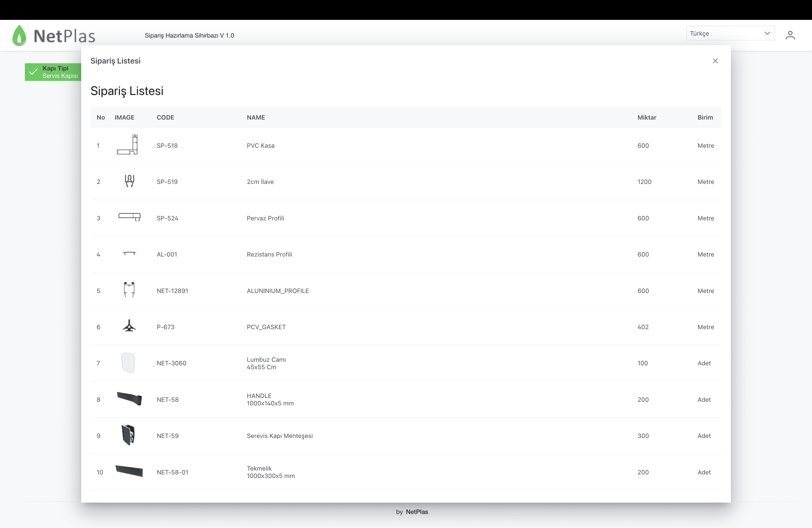
Task: Click the ALUNINIUM_PROFILE image
Action: click(129, 290)
